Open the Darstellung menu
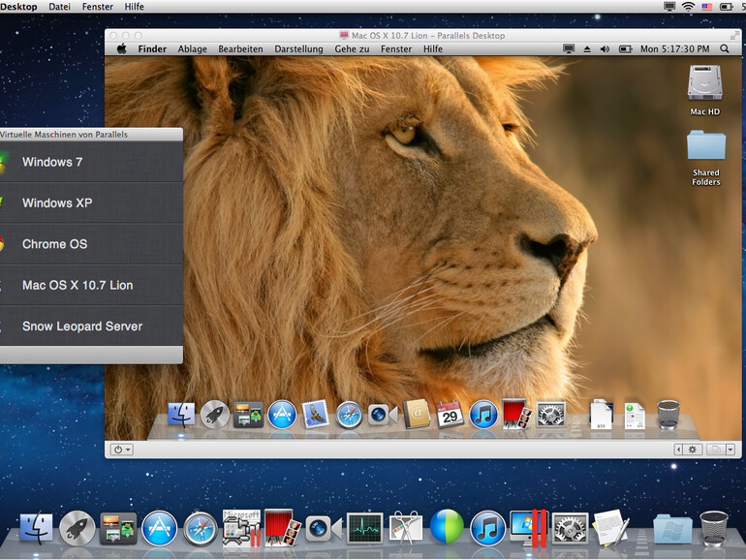This screenshot has height=560, width=746. 298,48
